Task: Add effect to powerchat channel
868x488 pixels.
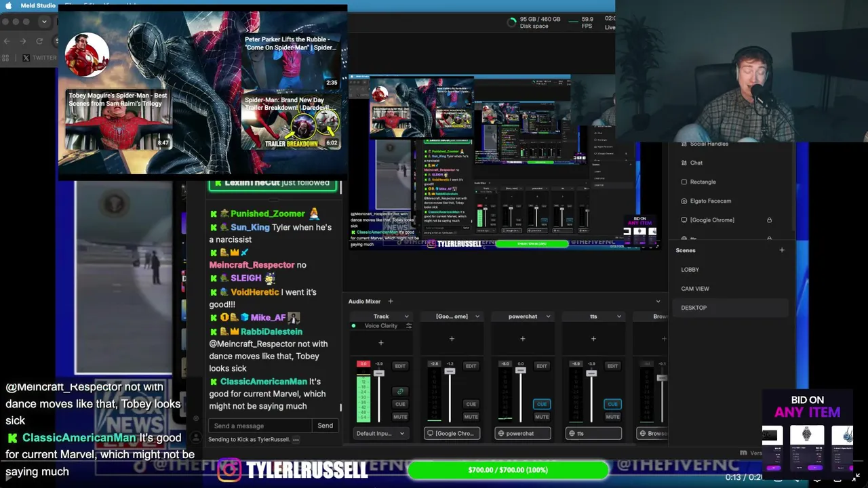Action: coord(523,339)
